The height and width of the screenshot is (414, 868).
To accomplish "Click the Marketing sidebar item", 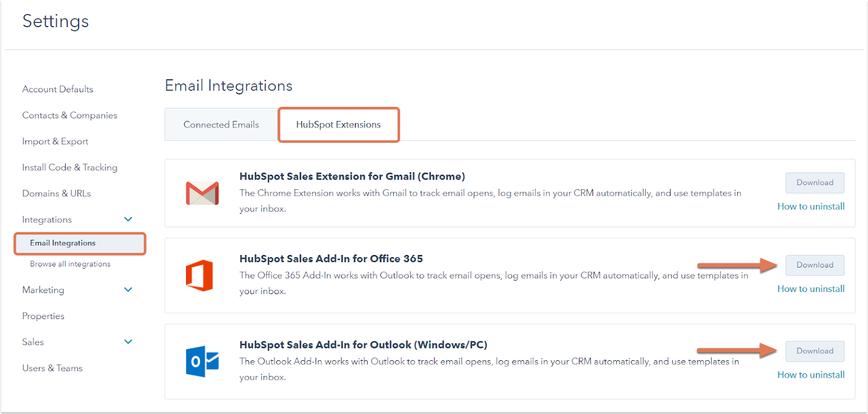I will 43,290.
